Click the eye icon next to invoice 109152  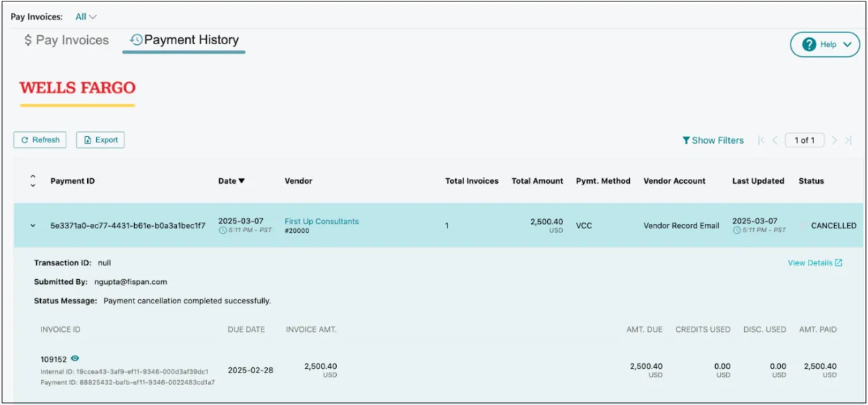click(x=75, y=359)
